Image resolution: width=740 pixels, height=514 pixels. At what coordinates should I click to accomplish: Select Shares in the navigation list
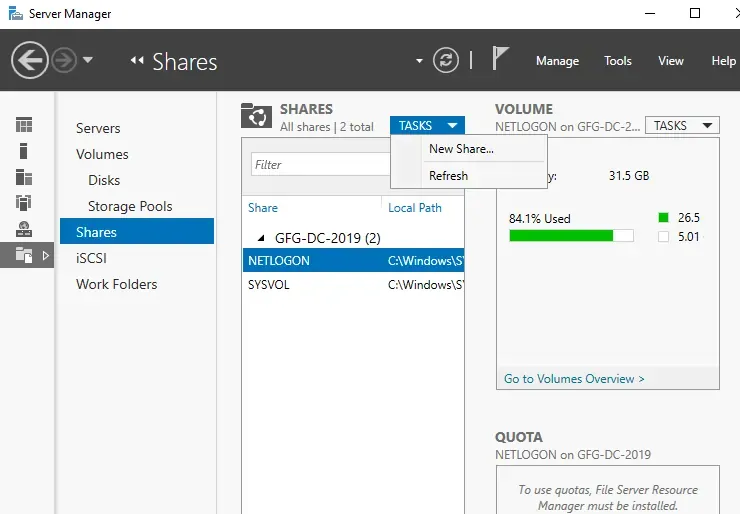137,231
